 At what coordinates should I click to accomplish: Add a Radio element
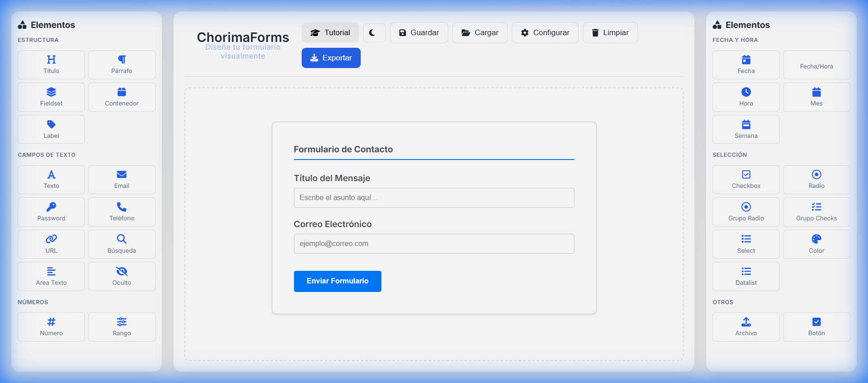coord(817,180)
